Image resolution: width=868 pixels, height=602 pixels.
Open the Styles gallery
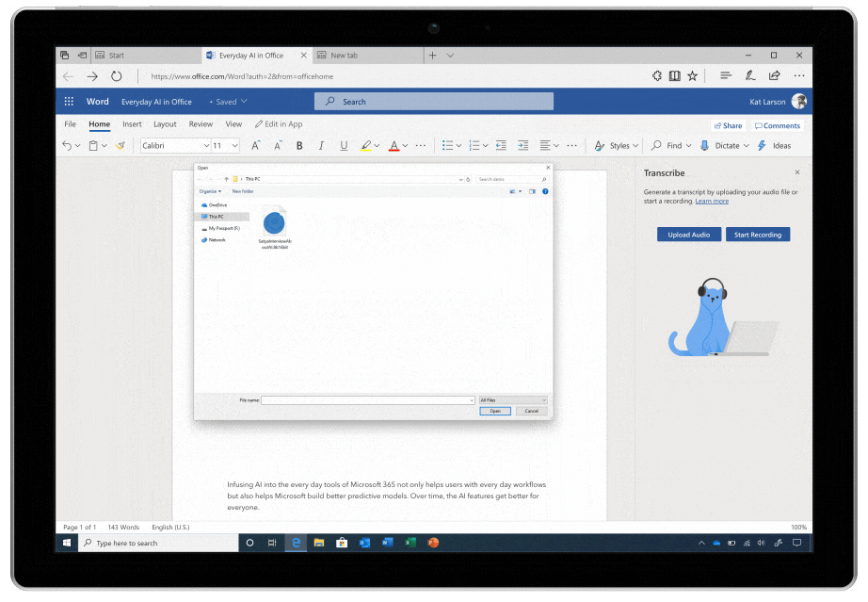click(616, 146)
